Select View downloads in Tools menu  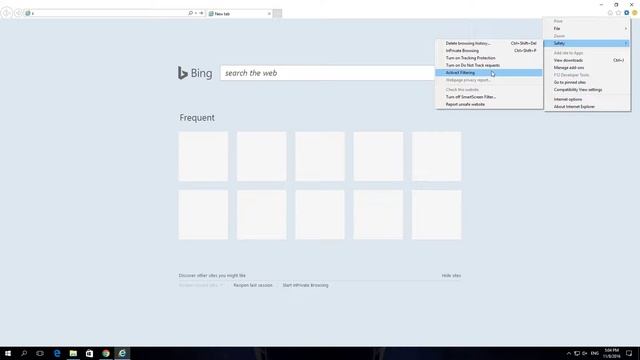[x=587, y=60]
